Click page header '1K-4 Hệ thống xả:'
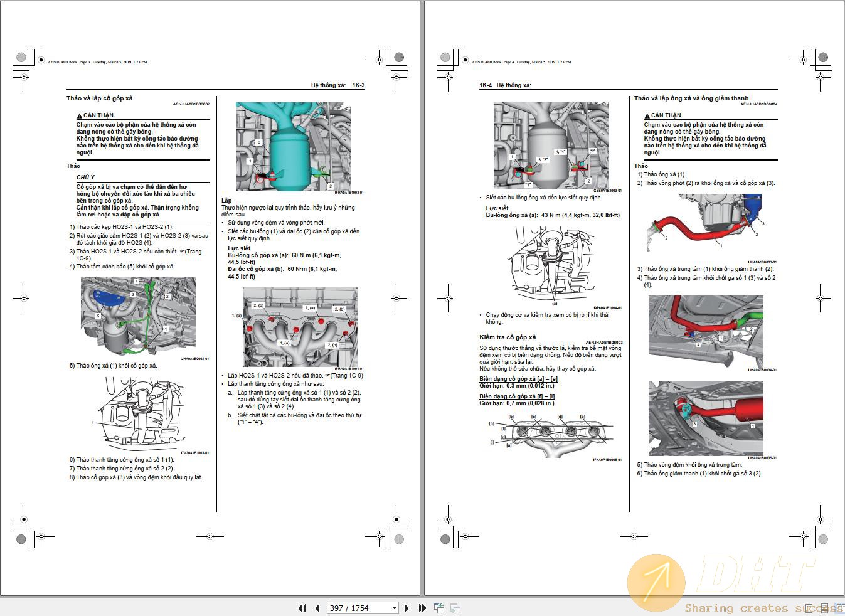845x616 pixels. point(505,85)
